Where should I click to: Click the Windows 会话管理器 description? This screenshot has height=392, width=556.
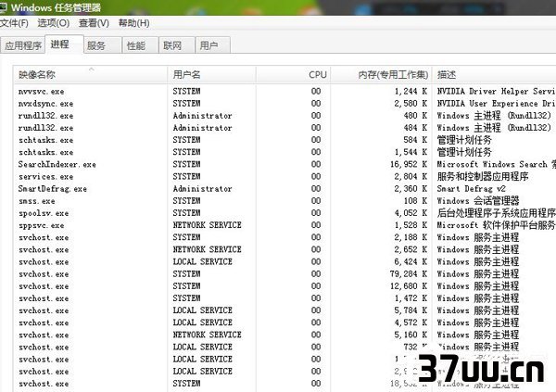[478, 201]
